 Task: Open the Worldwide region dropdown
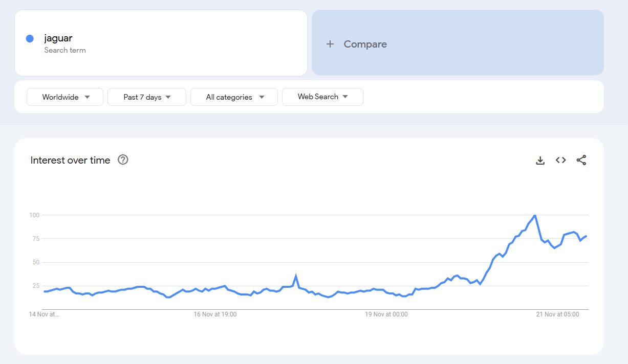pos(65,97)
